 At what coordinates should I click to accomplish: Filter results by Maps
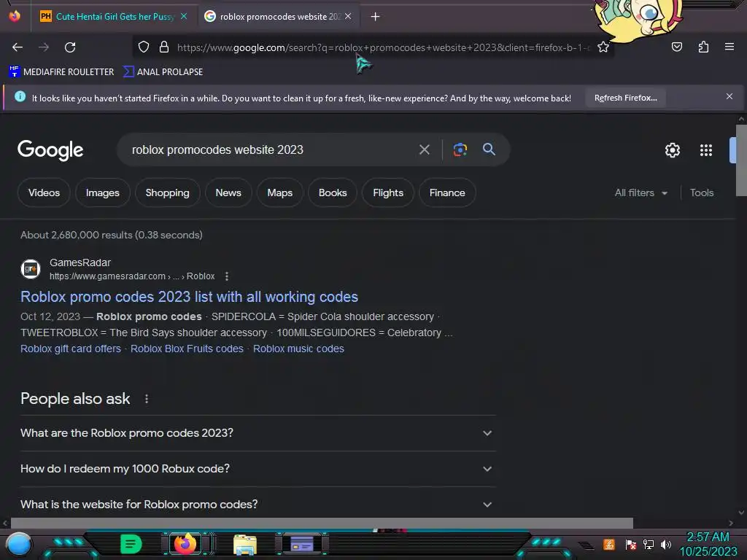(x=279, y=192)
